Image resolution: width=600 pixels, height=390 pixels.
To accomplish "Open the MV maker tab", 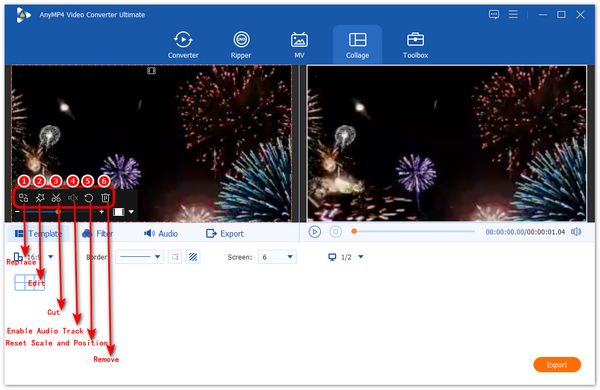I will point(299,45).
